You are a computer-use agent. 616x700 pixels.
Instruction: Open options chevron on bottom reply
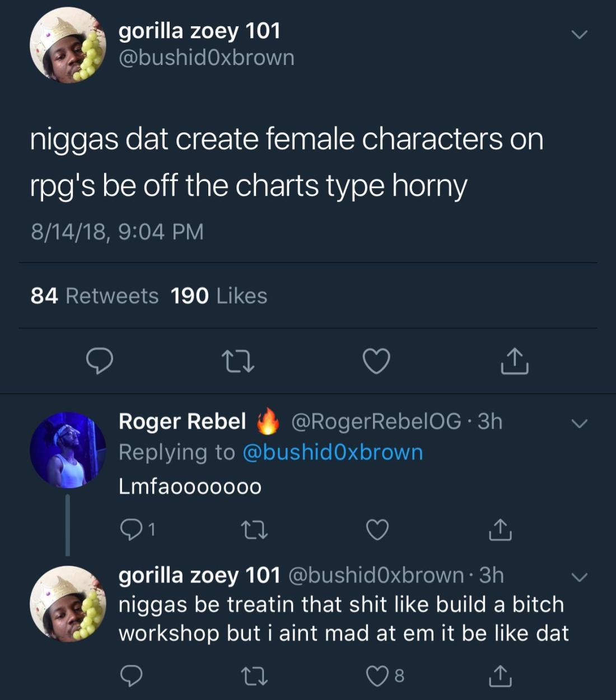[579, 577]
